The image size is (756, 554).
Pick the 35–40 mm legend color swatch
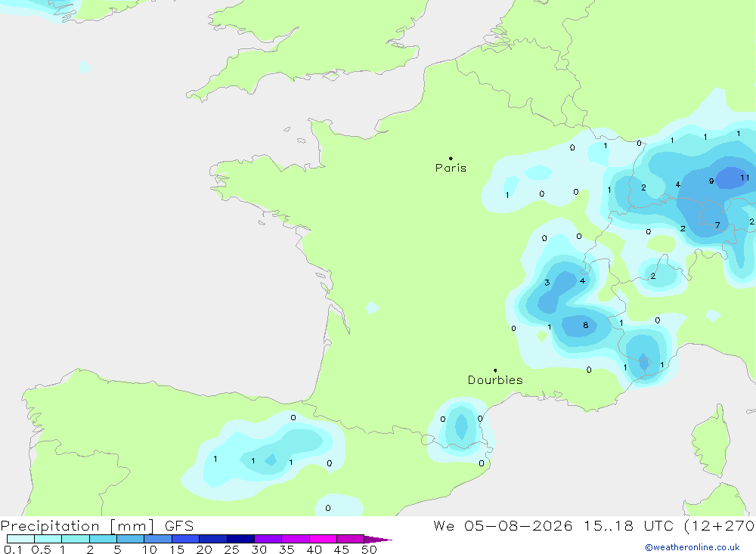point(296,539)
